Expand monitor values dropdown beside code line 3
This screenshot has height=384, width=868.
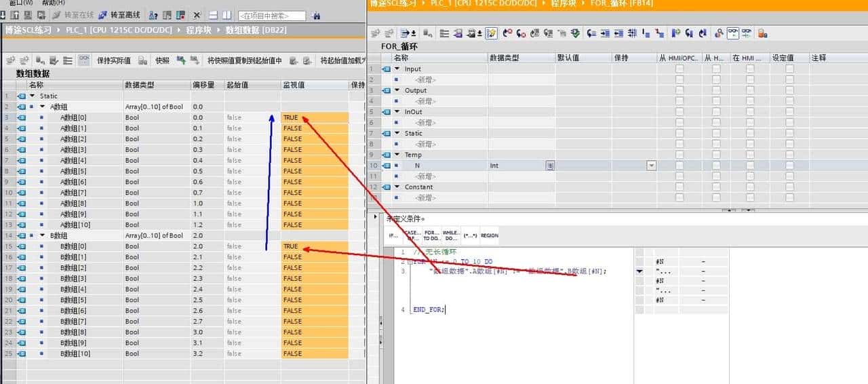[x=640, y=271]
